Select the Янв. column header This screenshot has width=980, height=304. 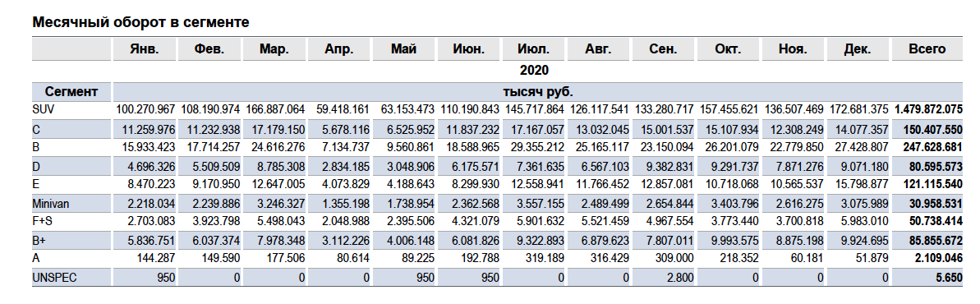pyautogui.click(x=145, y=48)
